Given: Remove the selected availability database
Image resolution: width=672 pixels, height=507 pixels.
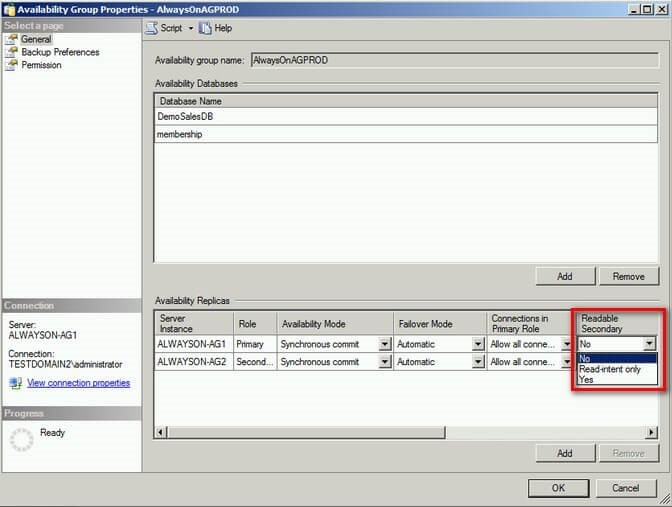Looking at the screenshot, I should tap(628, 275).
